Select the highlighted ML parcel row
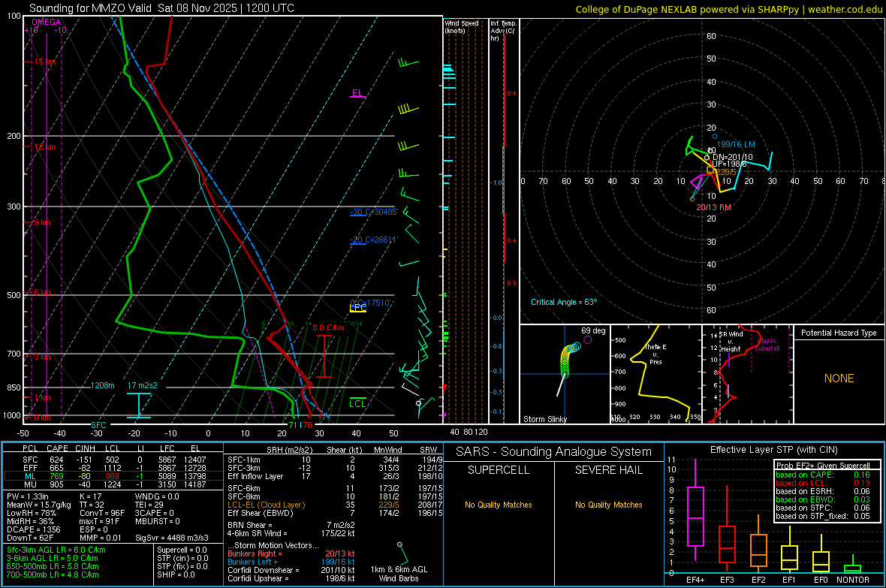886x588 pixels. [x=113, y=476]
